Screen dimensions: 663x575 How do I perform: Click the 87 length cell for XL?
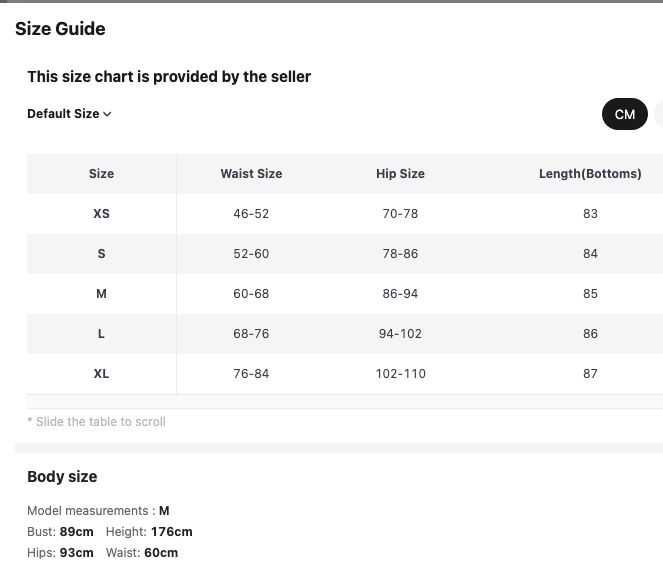coord(590,374)
